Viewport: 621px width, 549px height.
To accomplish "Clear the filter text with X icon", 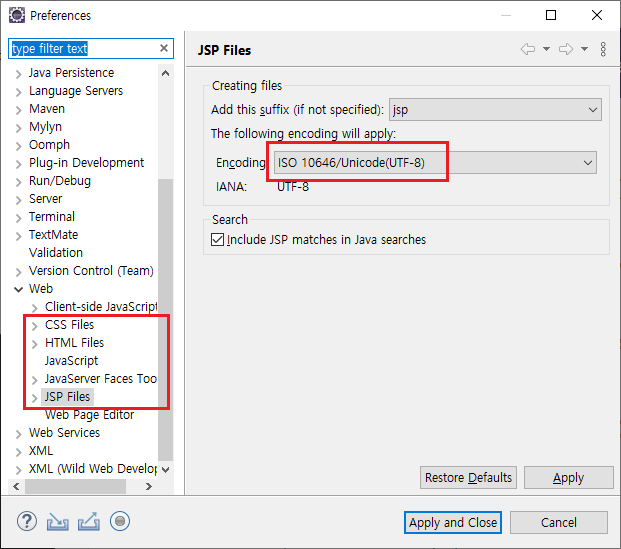I will click(x=164, y=48).
